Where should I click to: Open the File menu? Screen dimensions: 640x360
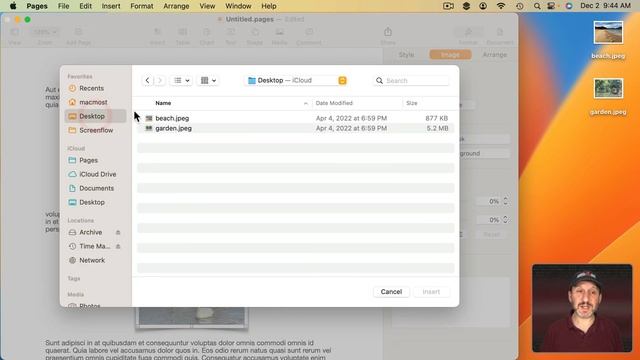[63, 6]
